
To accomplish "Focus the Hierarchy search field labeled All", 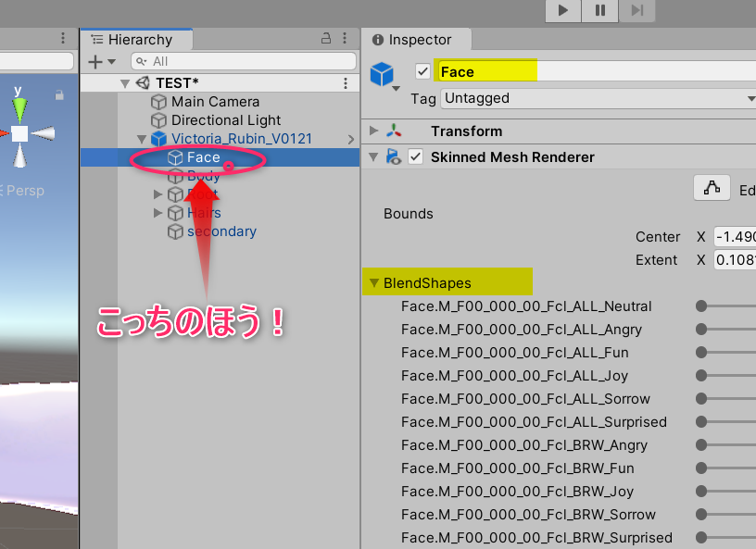I will [244, 61].
